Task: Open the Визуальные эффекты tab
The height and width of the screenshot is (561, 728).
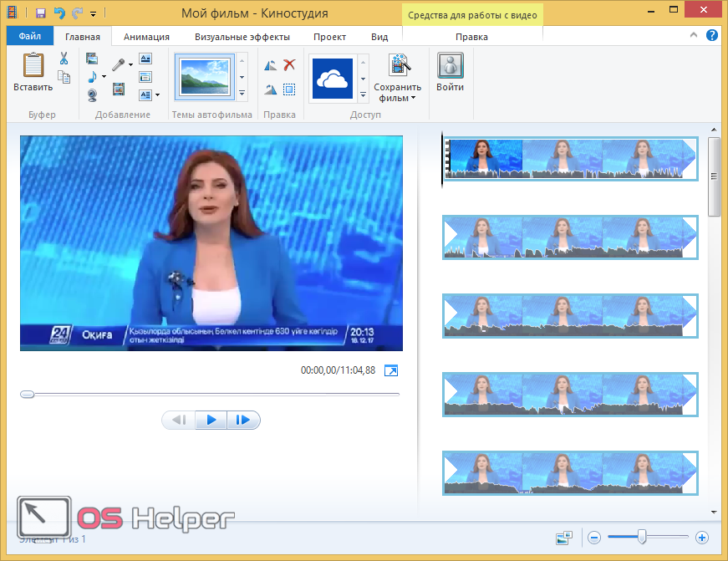Action: pos(242,37)
